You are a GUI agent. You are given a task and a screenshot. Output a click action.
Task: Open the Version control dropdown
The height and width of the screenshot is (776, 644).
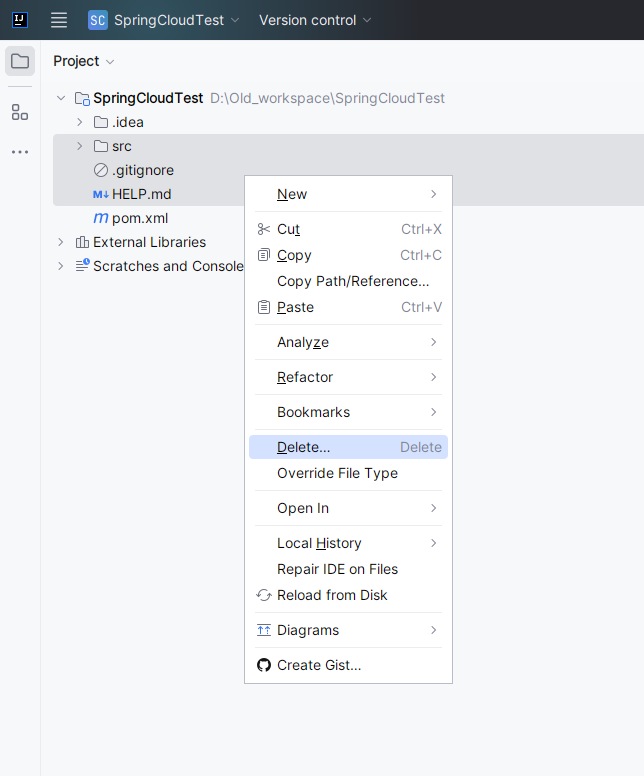[x=315, y=20]
